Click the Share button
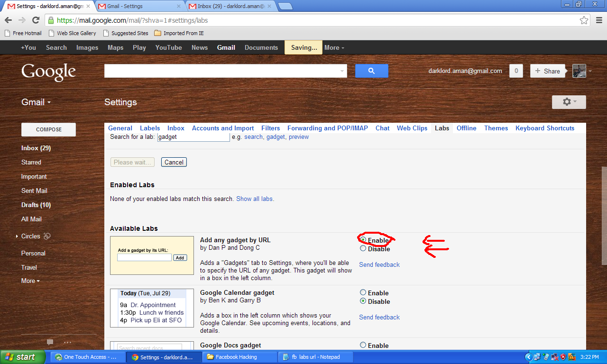Image resolution: width=607 pixels, height=364 pixels. (x=548, y=71)
